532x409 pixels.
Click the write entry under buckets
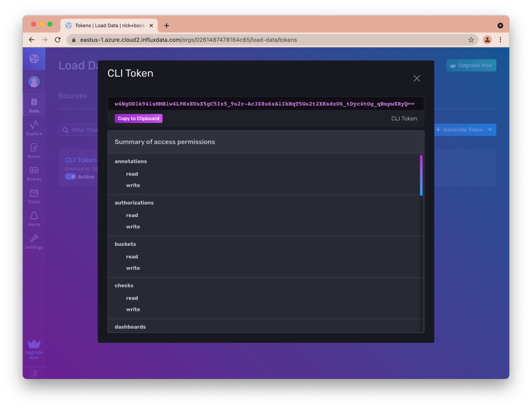point(133,268)
